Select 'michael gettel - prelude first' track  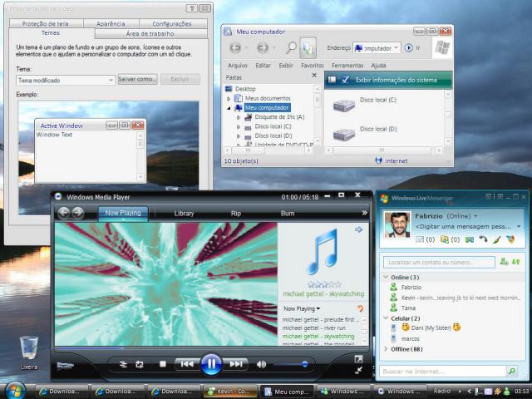pyautogui.click(x=321, y=319)
